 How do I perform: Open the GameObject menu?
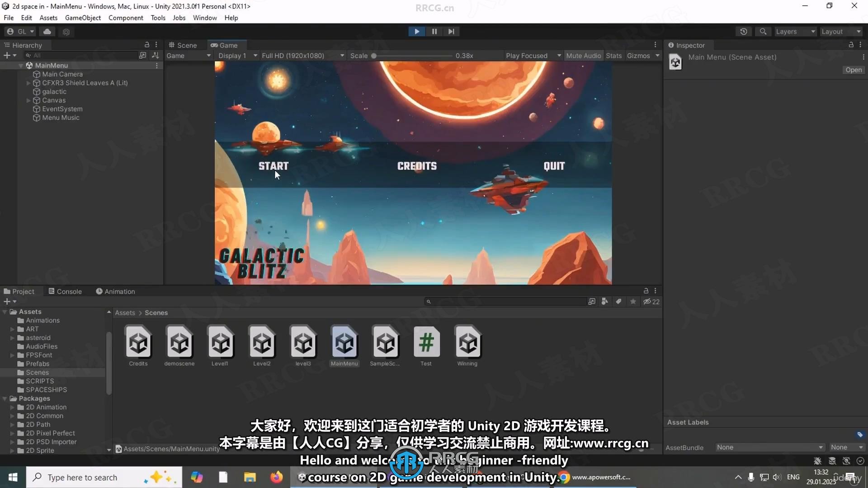(83, 18)
